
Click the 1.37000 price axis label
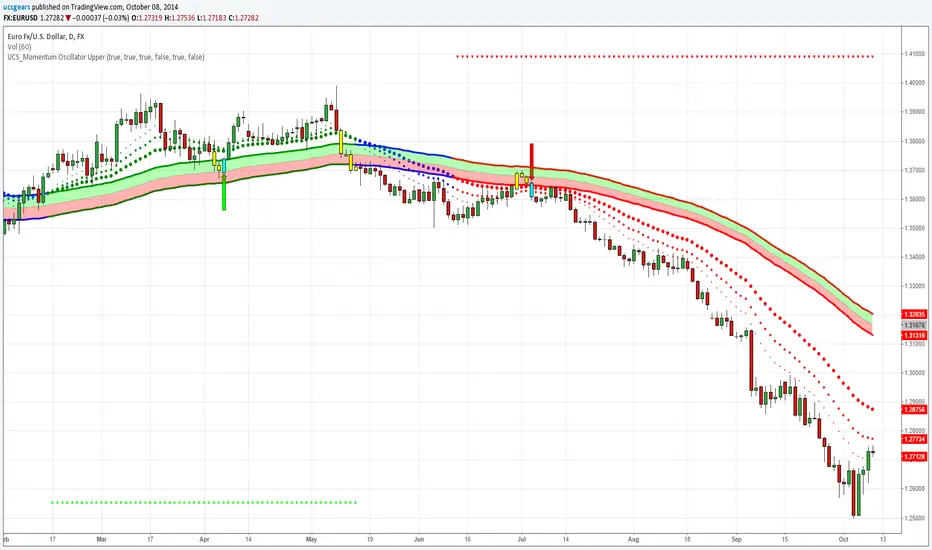(x=914, y=171)
